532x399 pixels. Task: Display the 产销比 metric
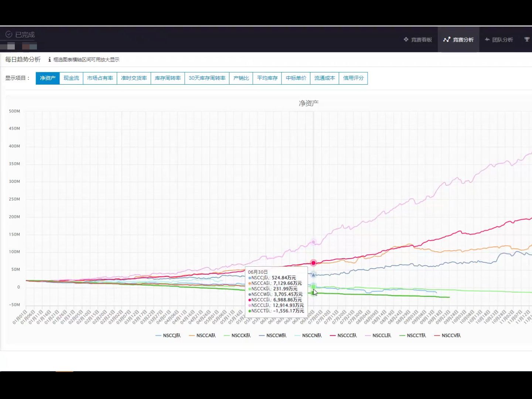click(x=241, y=78)
